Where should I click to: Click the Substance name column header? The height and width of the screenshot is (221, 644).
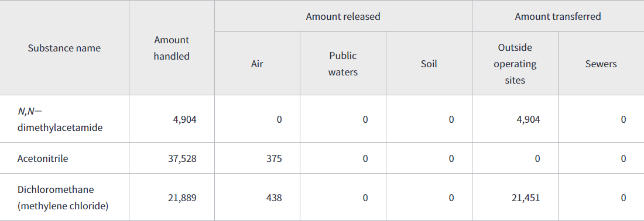click(64, 48)
